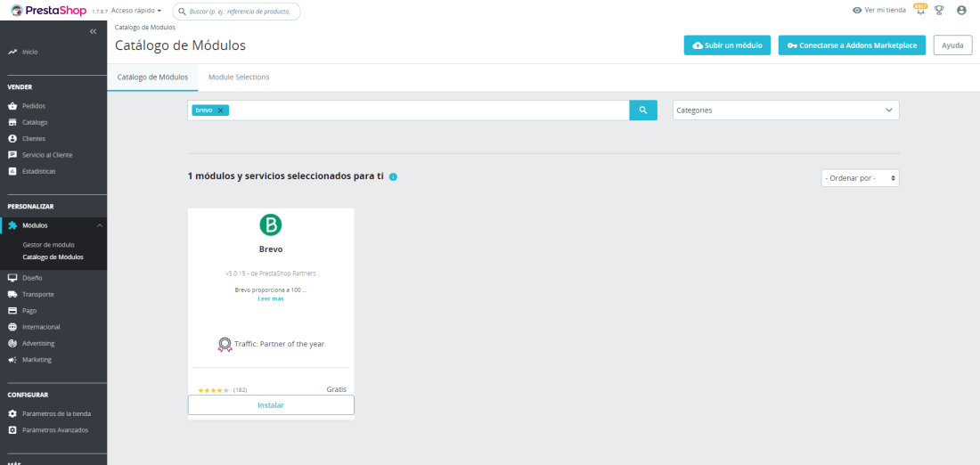Switch to Catálogo de Módulos tab
The width and height of the screenshot is (980, 465).
coord(152,77)
